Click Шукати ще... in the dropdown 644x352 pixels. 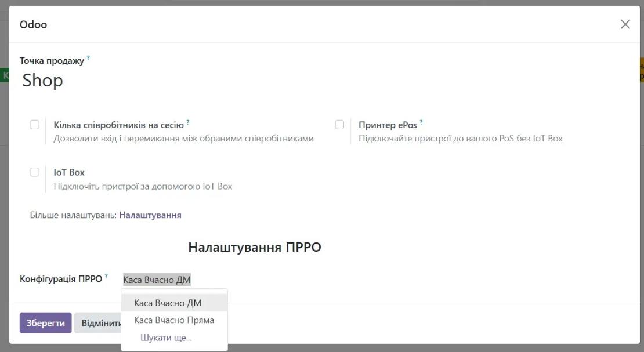click(x=165, y=337)
